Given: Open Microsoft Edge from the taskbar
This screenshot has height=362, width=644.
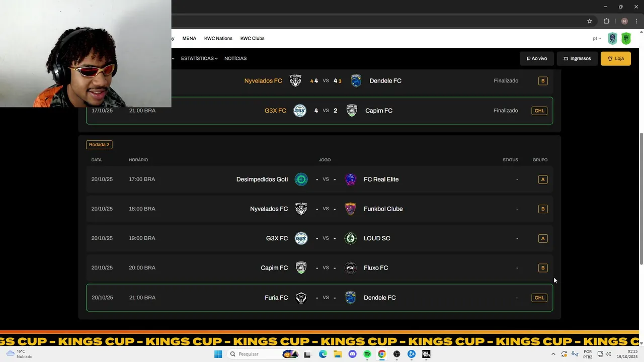Looking at the screenshot, I should click(323, 354).
